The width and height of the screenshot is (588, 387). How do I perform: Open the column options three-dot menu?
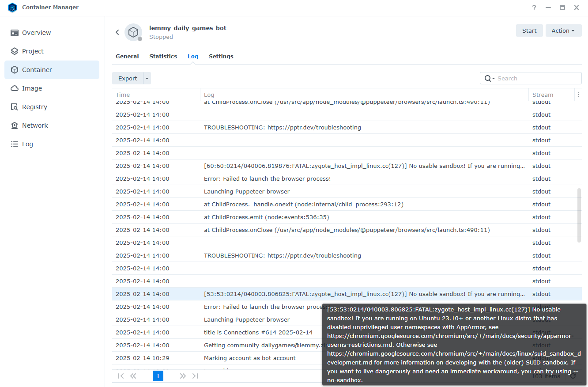tap(578, 95)
